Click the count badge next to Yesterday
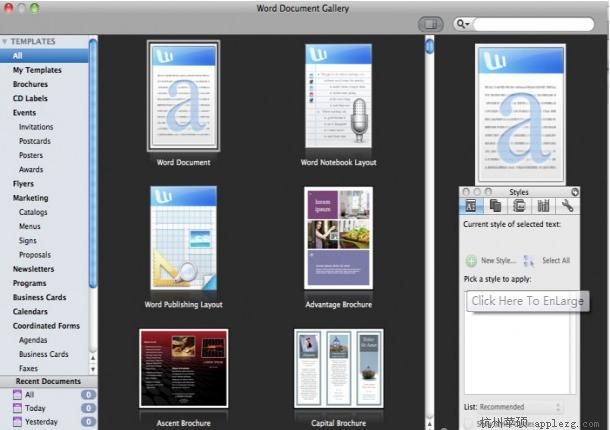The width and height of the screenshot is (610, 430). pos(88,422)
